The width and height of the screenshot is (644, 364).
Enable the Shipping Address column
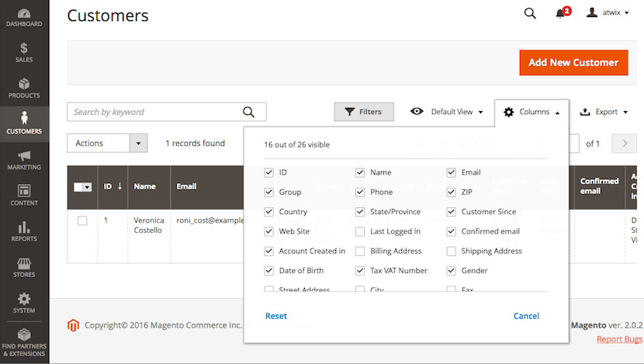tap(452, 251)
